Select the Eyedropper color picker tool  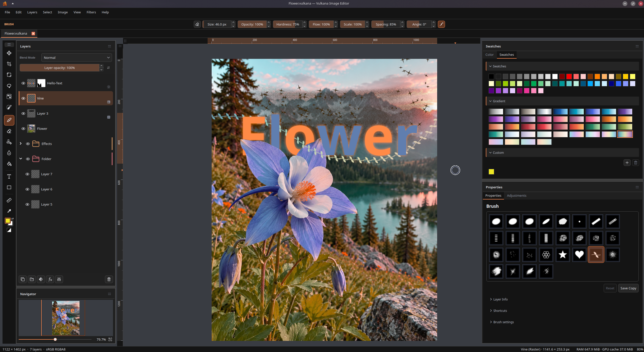(x=9, y=211)
